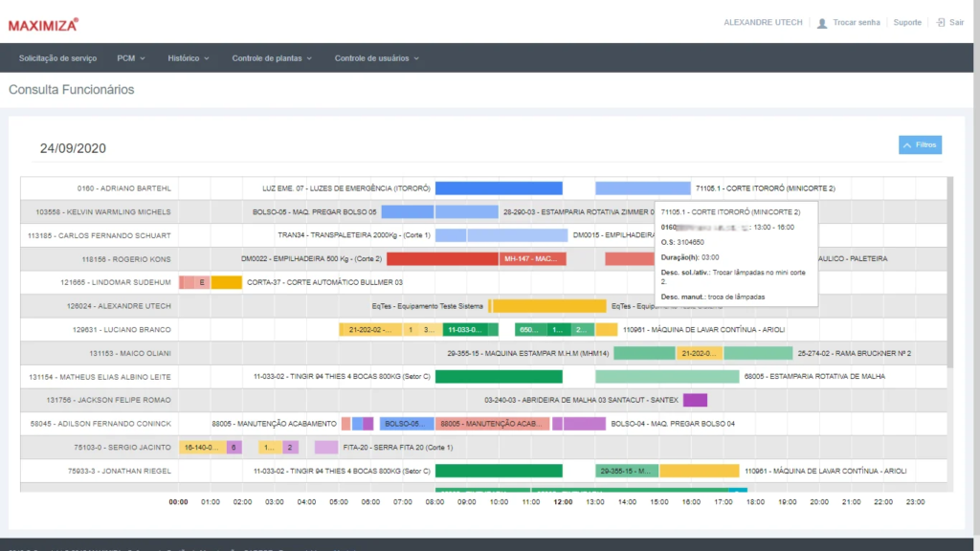
Task: Expand the Controle de plantas menu
Action: click(x=272, y=58)
